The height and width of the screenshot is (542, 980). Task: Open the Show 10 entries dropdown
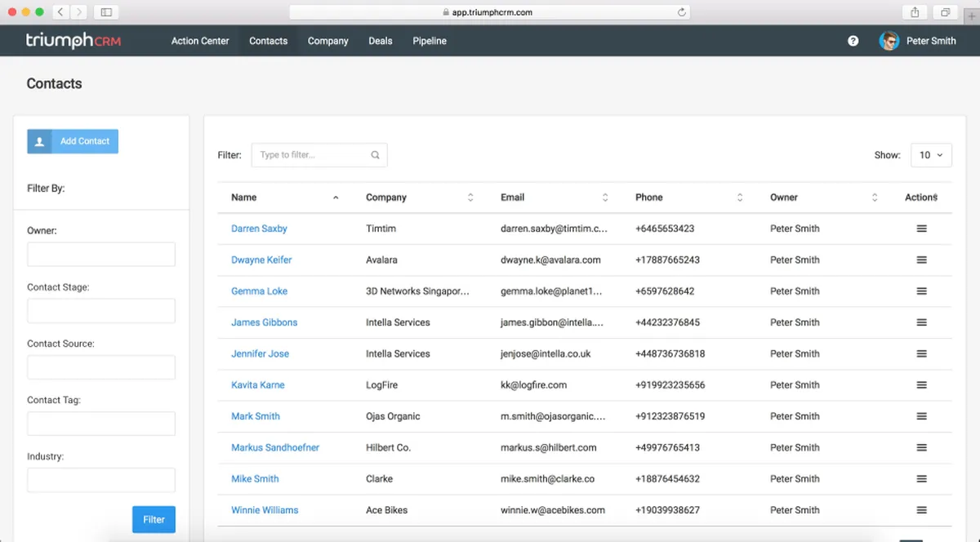coord(930,155)
